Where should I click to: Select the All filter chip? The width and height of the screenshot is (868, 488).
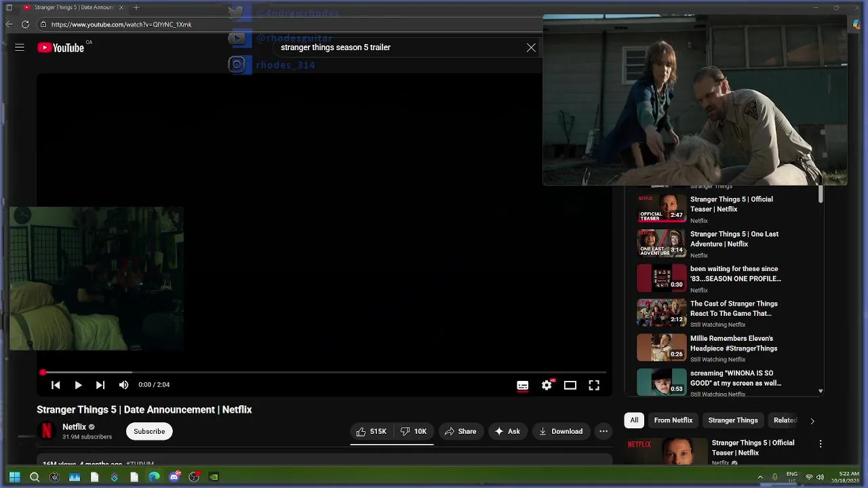[634, 420]
